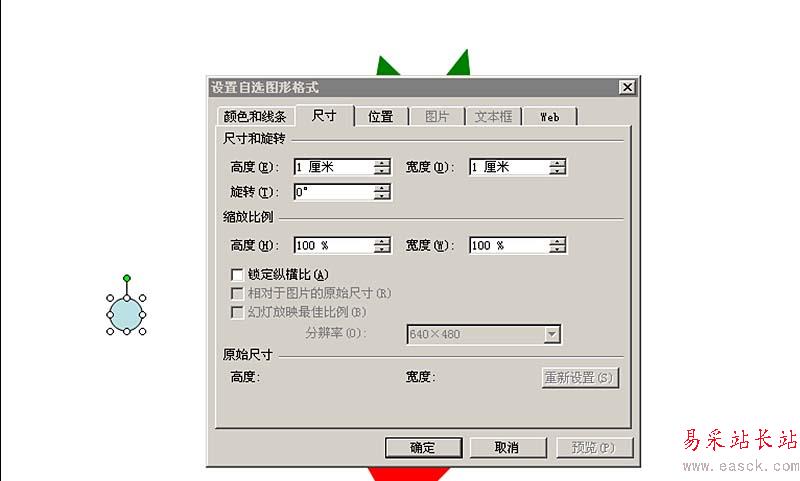Select the light blue circle shape
Viewport: 800px width, 481px height.
tap(126, 314)
